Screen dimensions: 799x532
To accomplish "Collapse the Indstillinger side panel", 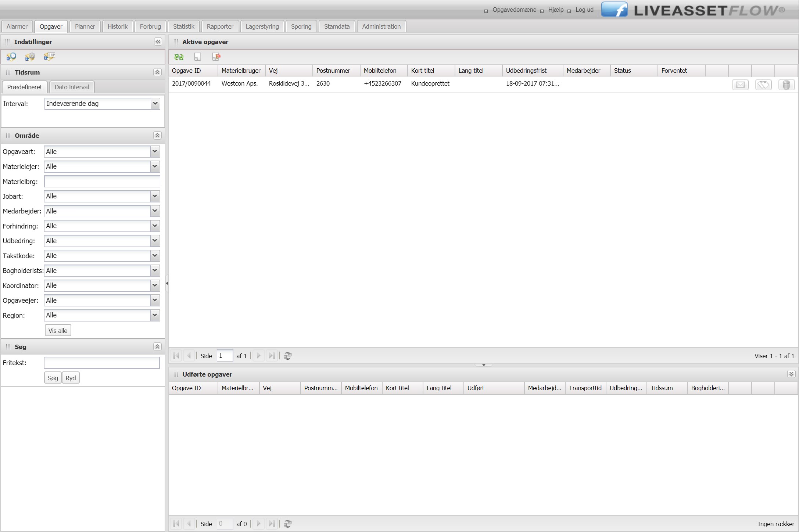I will pos(158,42).
